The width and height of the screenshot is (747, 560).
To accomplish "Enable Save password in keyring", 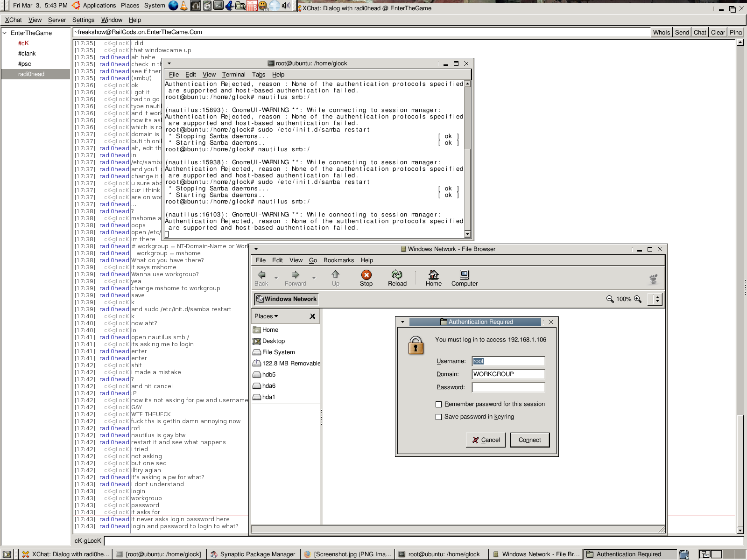I will click(438, 417).
